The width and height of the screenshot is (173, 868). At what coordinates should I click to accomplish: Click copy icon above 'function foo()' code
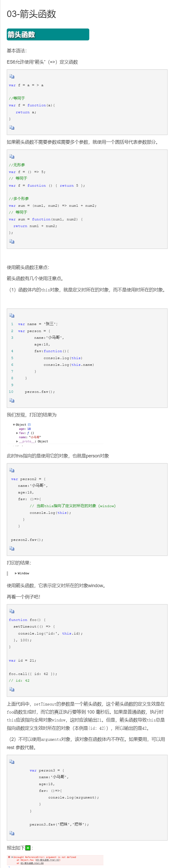click(x=12, y=611)
